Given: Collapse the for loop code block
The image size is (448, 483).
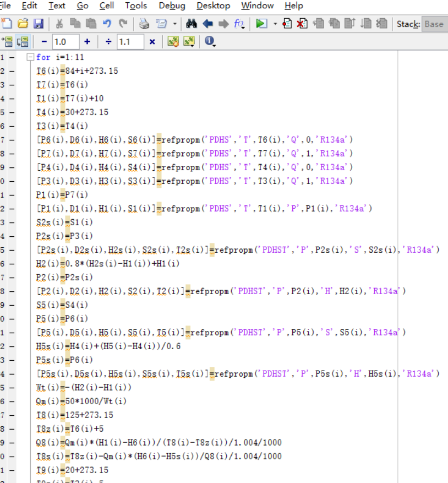Looking at the screenshot, I should click(31, 57).
